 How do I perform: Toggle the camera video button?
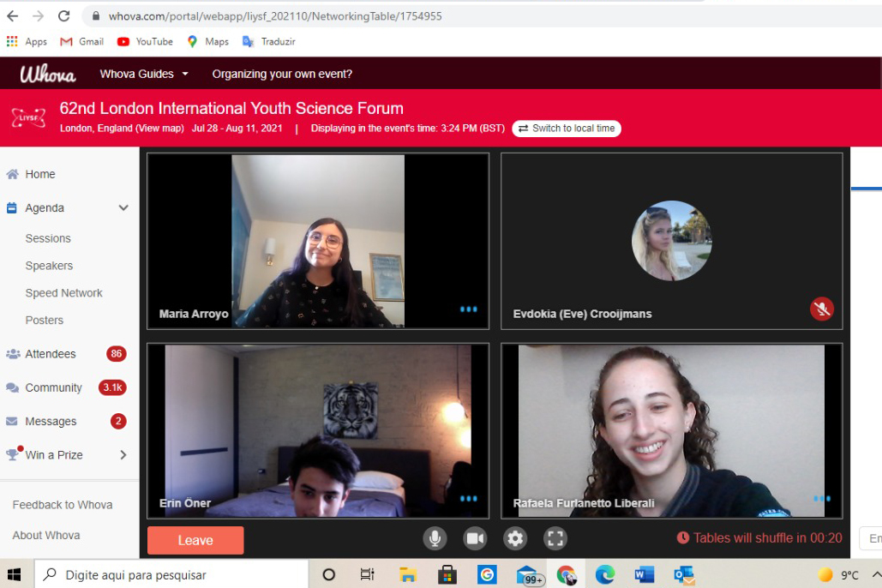(x=475, y=538)
